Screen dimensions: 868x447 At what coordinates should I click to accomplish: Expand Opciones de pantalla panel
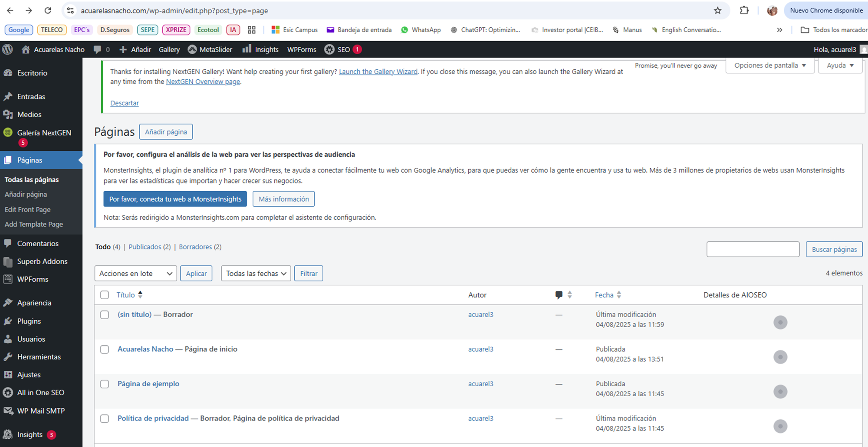pyautogui.click(x=770, y=65)
